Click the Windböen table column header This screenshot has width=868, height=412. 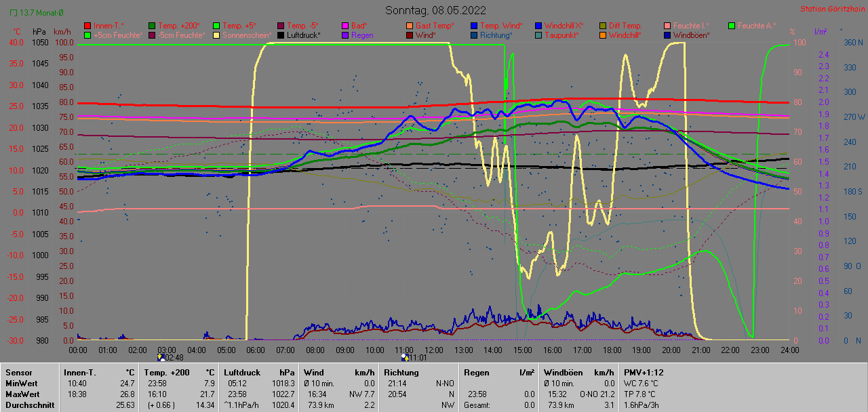[x=564, y=373]
